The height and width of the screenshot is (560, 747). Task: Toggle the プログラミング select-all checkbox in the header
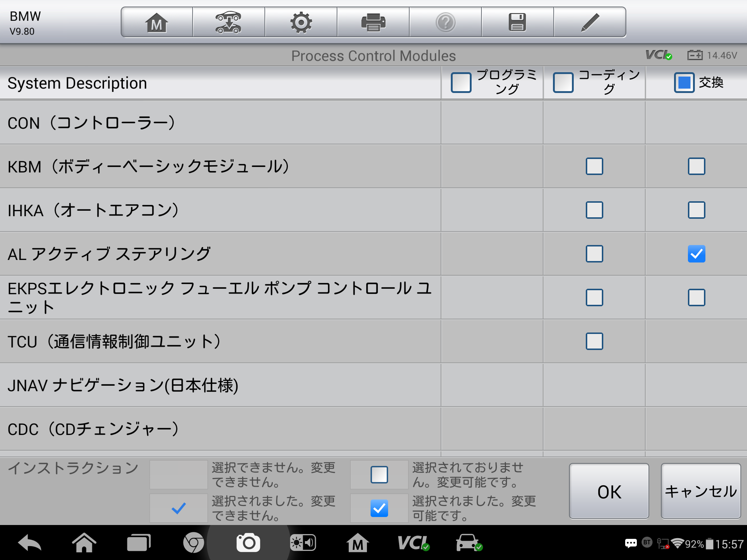click(461, 82)
